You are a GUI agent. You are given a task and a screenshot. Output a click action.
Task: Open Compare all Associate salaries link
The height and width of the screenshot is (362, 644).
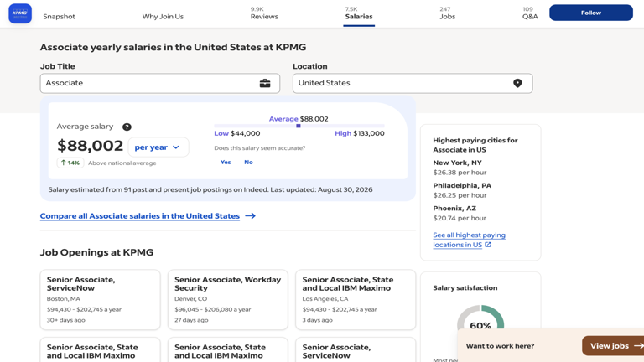pyautogui.click(x=140, y=216)
